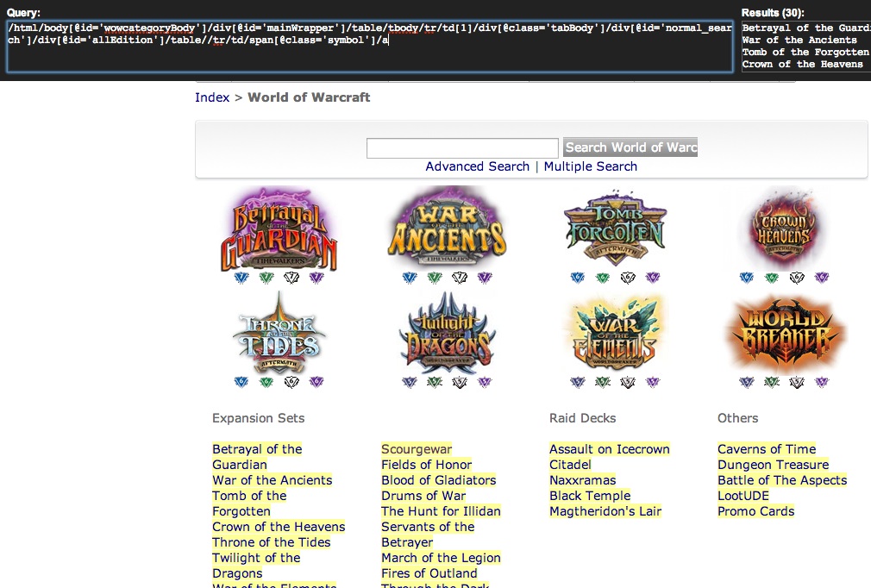Select the Tomb of the Forgotten logo
The width and height of the screenshot is (871, 588).
615,228
